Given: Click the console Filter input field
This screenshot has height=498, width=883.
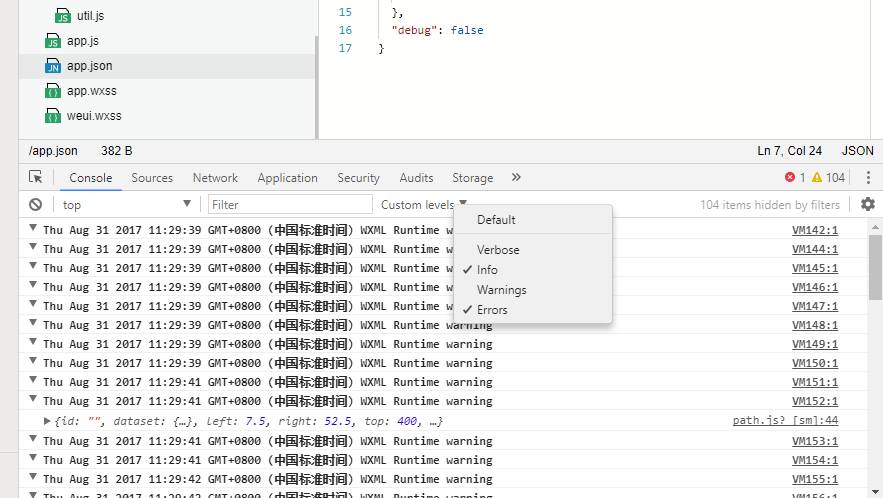Looking at the screenshot, I should (288, 204).
